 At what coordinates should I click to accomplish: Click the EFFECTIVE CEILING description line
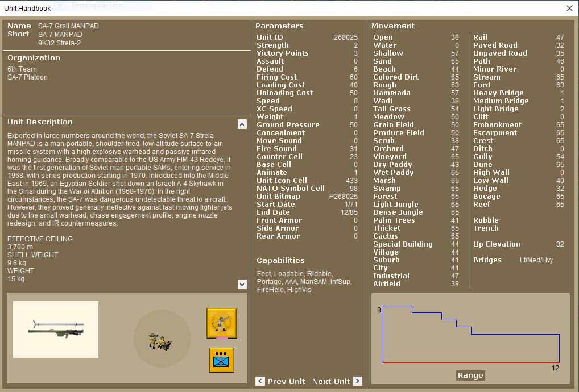pos(40,239)
